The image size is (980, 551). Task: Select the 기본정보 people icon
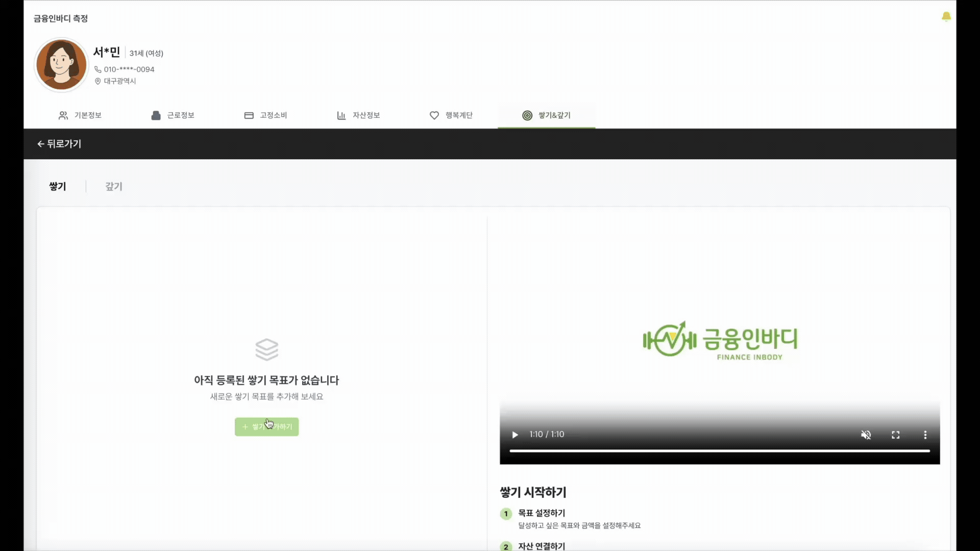63,115
